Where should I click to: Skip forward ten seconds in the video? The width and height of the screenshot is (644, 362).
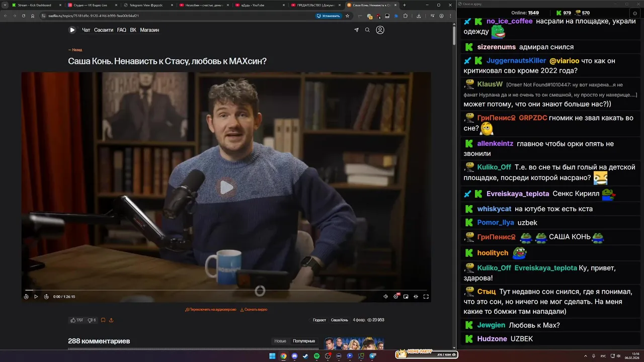pyautogui.click(x=46, y=297)
